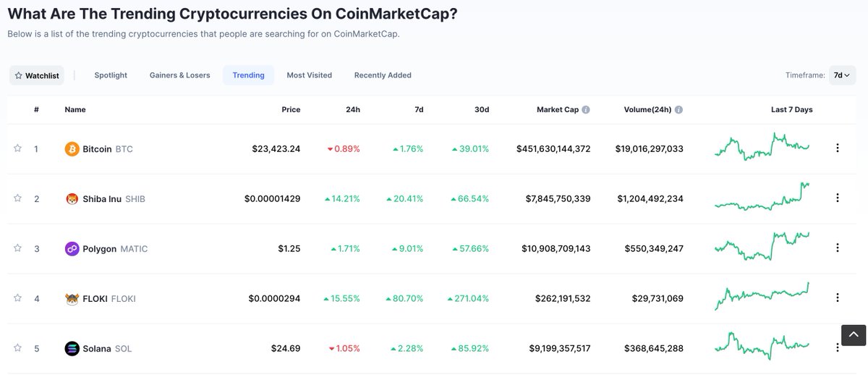The height and width of the screenshot is (375, 868).
Task: Open the Polygon 7-day sparkline chart
Action: (x=762, y=246)
